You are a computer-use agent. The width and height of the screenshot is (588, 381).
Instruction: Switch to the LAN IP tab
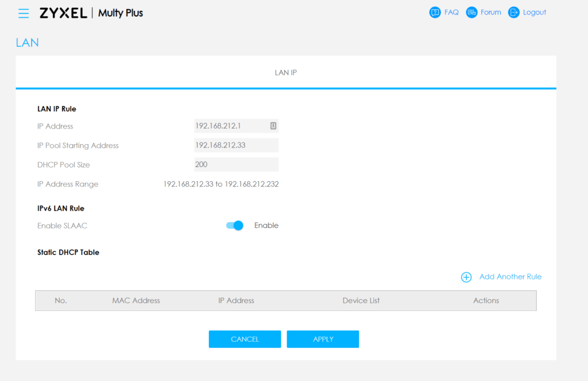285,73
